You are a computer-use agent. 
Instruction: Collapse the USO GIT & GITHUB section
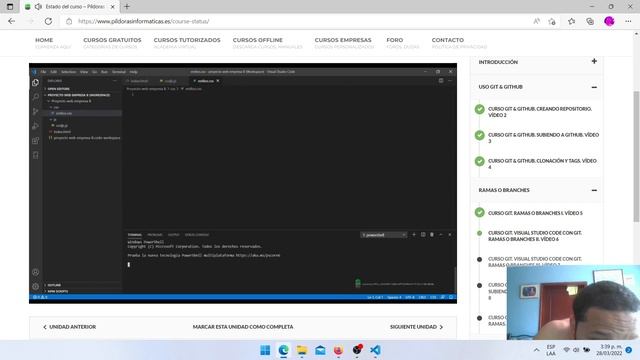tap(594, 87)
